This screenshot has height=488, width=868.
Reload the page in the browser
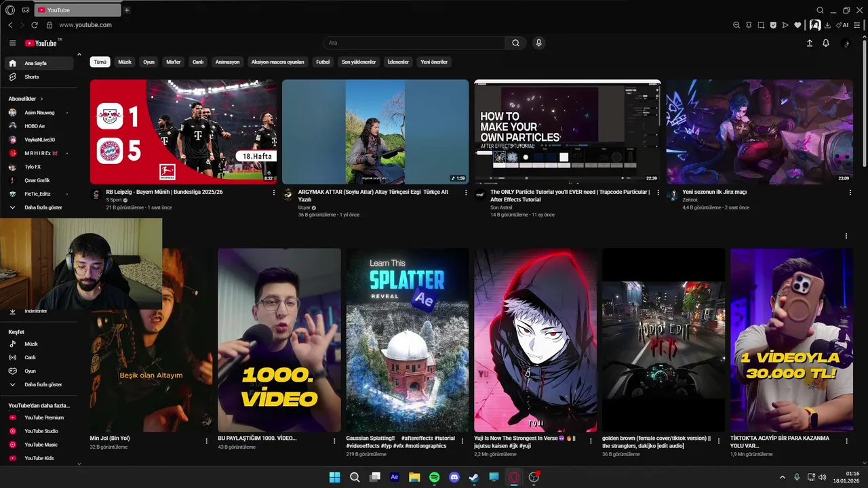click(35, 25)
